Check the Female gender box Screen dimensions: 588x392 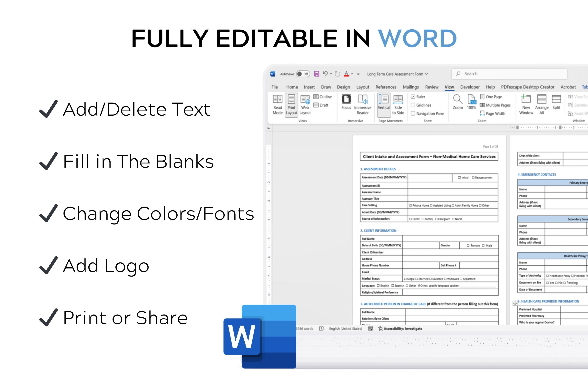coord(468,246)
